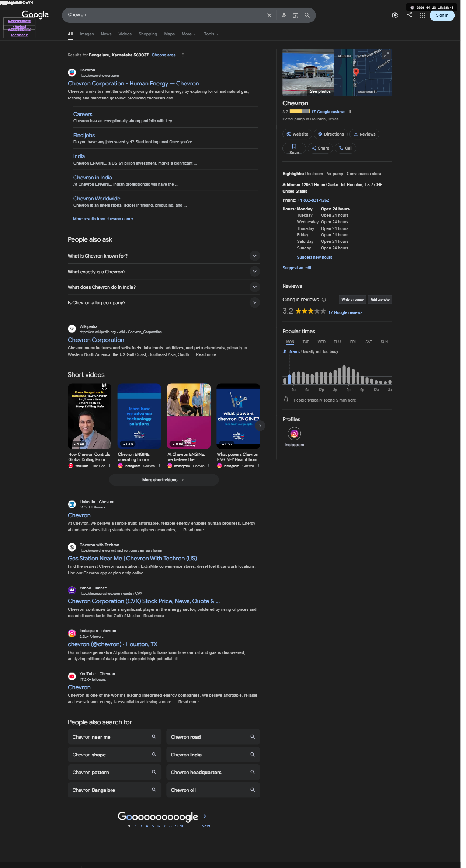Click the Chevron favicon of the first result
The width and height of the screenshot is (466, 868).
(x=72, y=73)
